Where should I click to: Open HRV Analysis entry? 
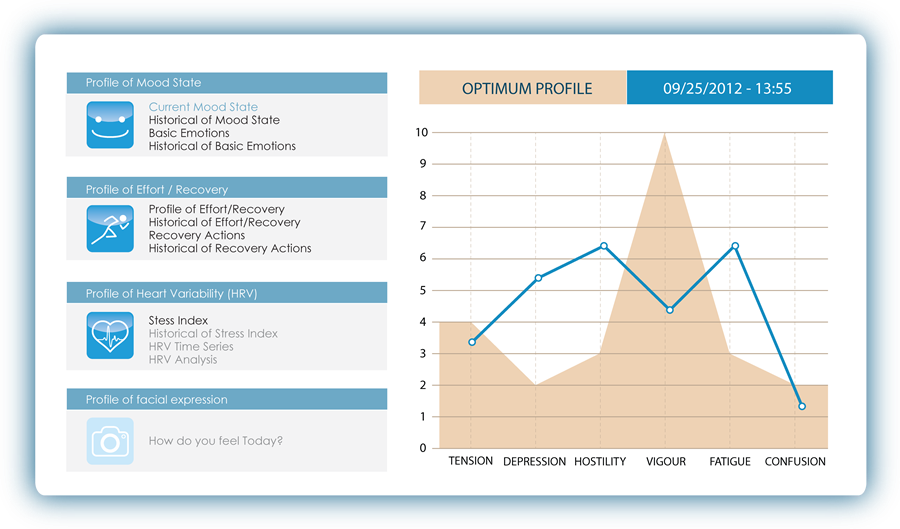(183, 360)
